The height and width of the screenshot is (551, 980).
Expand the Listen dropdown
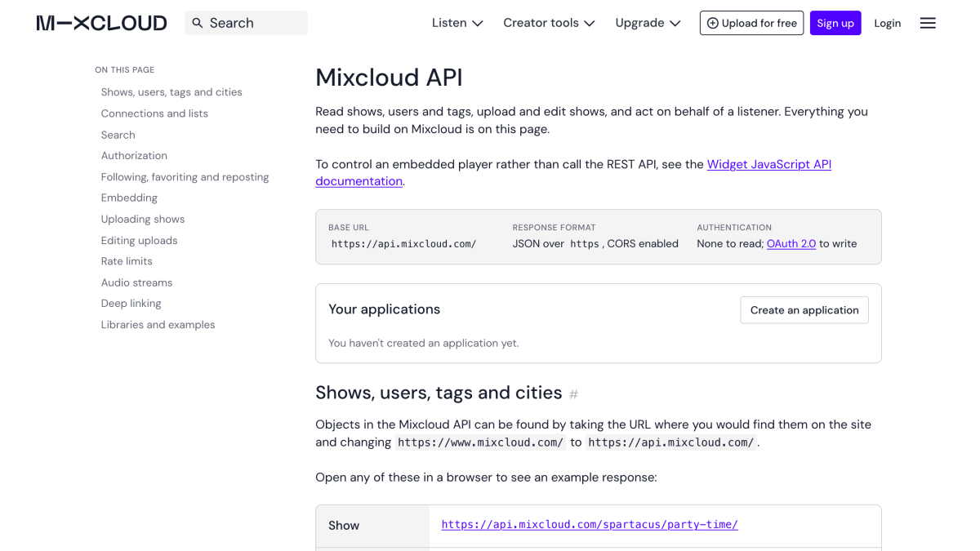click(x=457, y=23)
